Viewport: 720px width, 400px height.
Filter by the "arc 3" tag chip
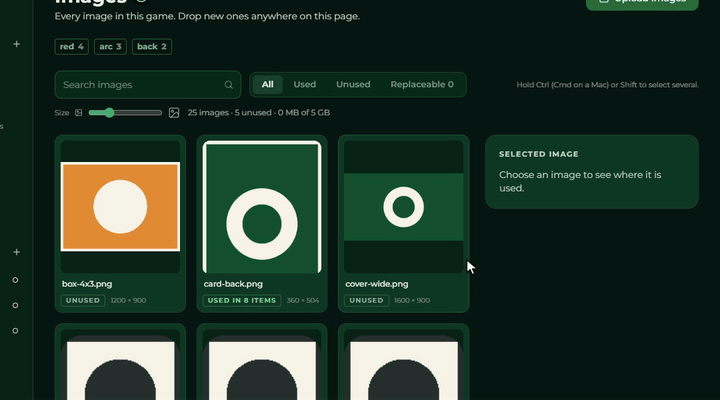tap(110, 46)
